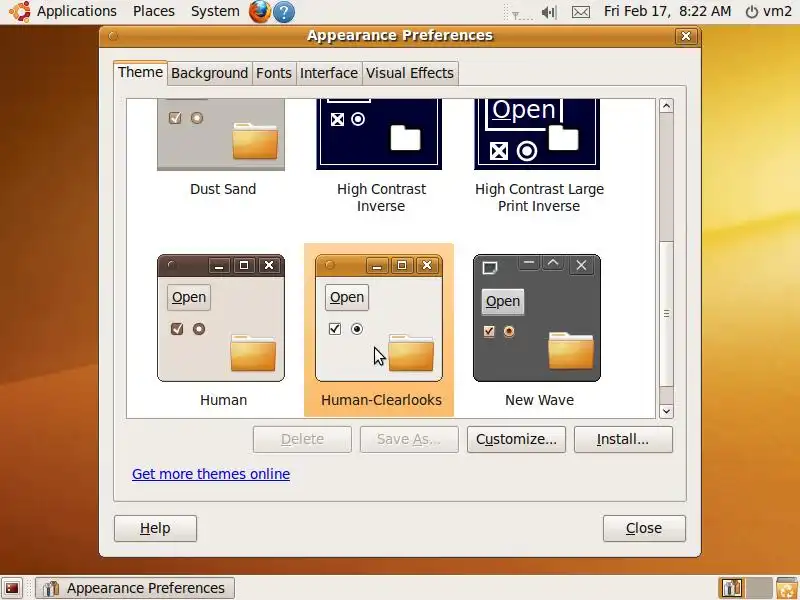800x600 pixels.
Task: Click the Delete button
Action: coord(302,439)
